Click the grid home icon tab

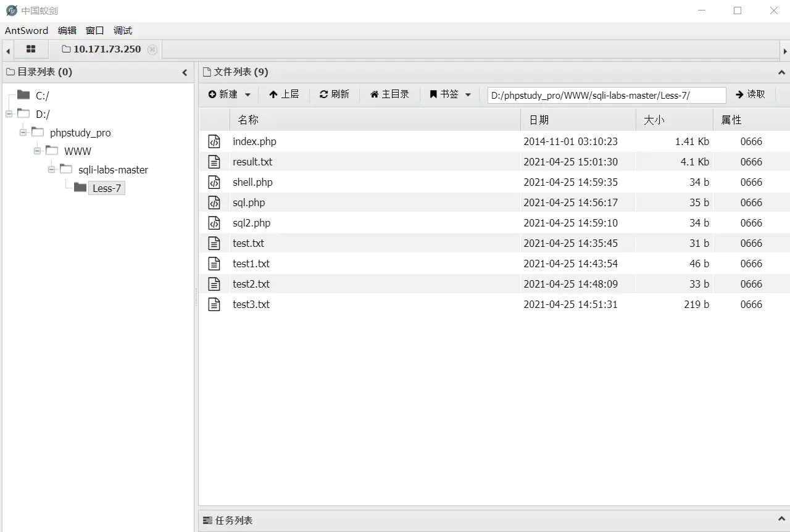[x=31, y=49]
